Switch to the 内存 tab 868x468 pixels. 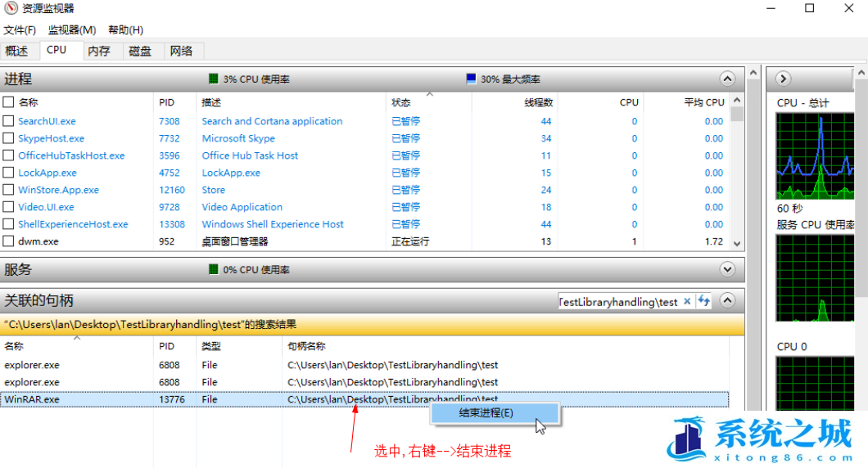[99, 51]
